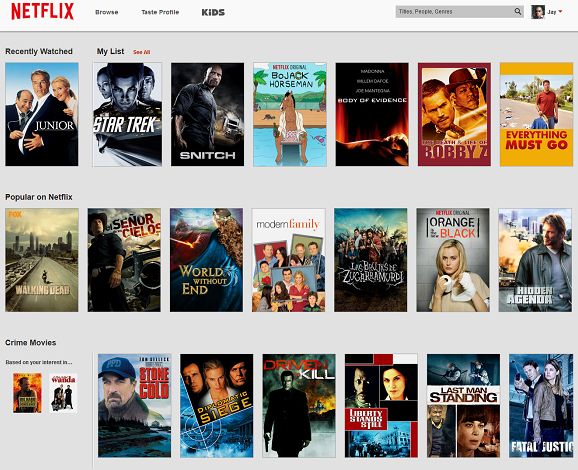Open the Liberty Stands Still poster
The width and height of the screenshot is (578, 470).
point(381,405)
